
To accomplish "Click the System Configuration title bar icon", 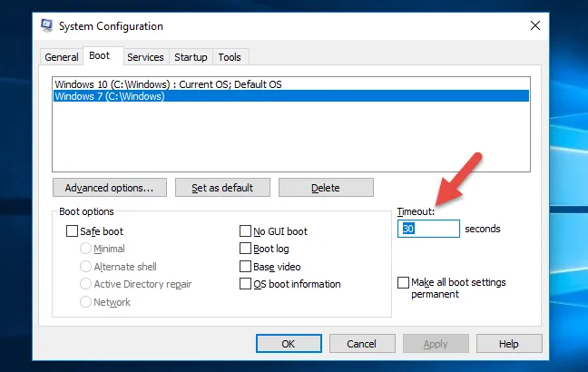I will tap(47, 26).
